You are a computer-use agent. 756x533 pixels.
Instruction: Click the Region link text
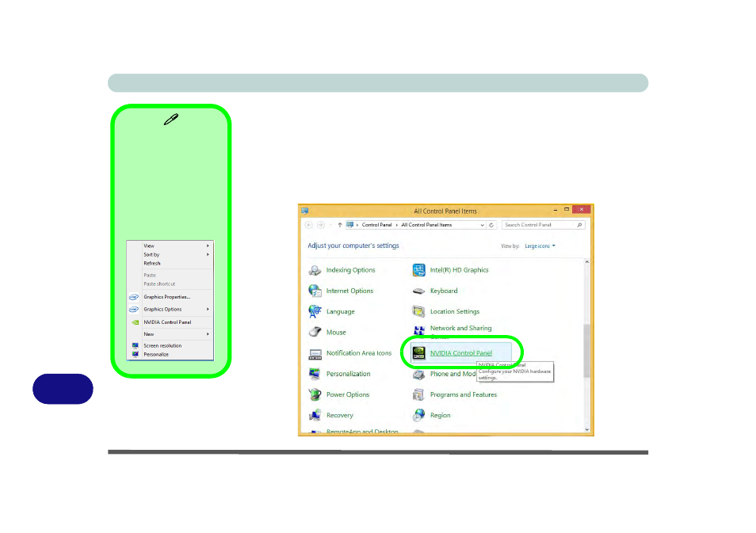pyautogui.click(x=440, y=416)
